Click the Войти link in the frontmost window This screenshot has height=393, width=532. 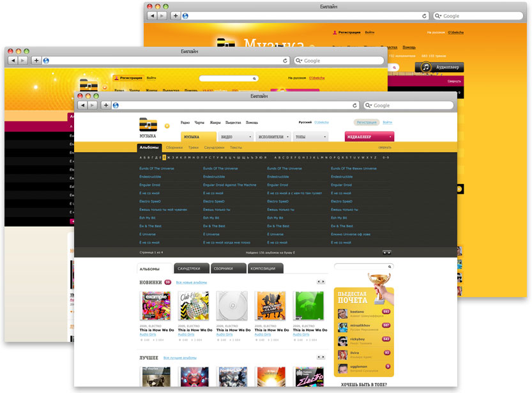(388, 122)
